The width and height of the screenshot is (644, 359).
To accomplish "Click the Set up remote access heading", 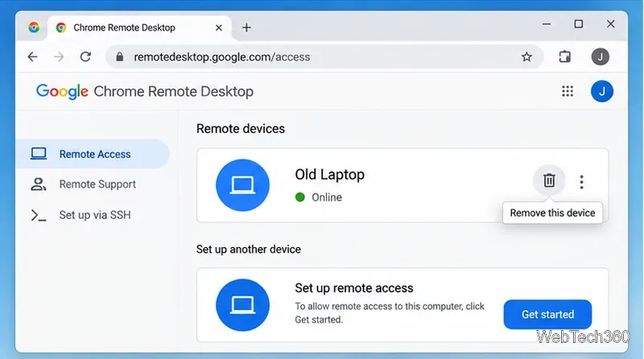I will coord(354,288).
